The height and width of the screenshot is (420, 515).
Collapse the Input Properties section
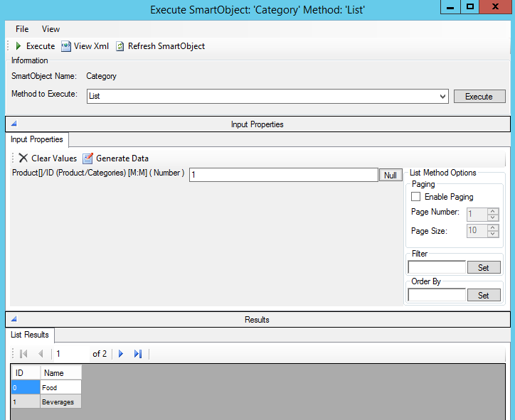(14, 124)
